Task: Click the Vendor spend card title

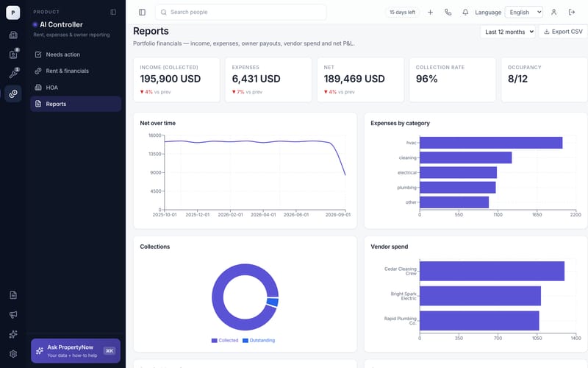Action: point(390,247)
